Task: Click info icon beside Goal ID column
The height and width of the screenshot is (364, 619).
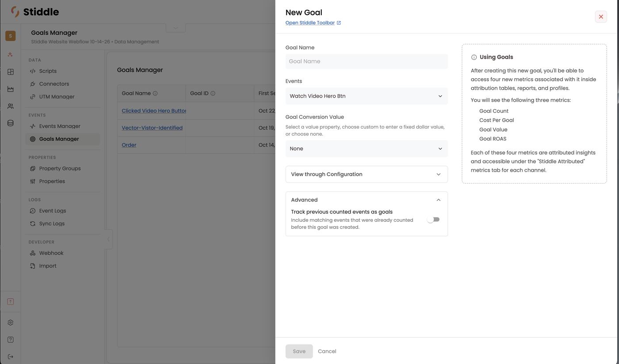Action: [x=213, y=93]
